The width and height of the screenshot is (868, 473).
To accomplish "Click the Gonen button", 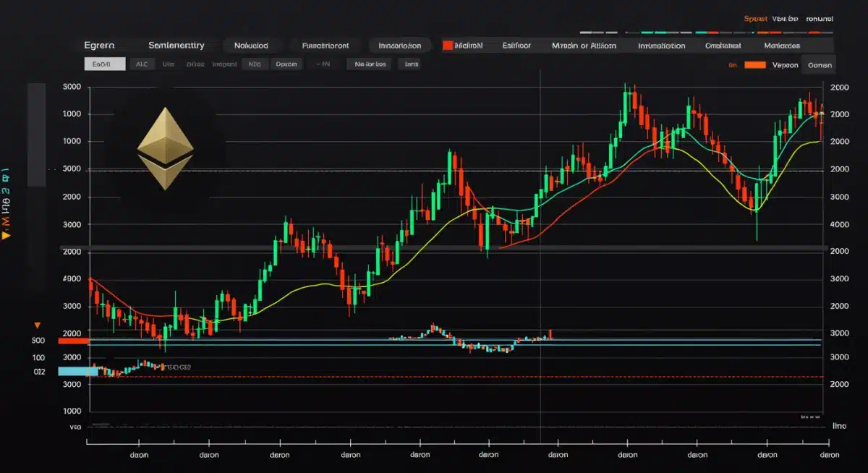I will pos(821,64).
